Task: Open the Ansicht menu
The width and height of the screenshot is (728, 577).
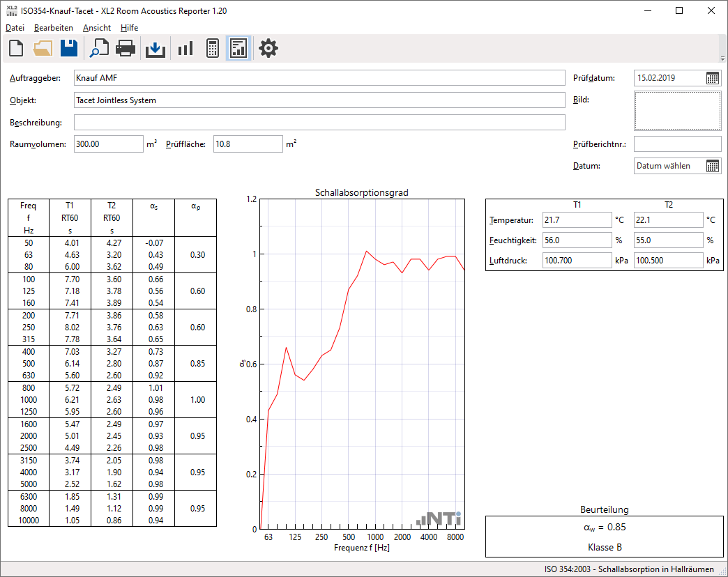Action: pos(96,28)
